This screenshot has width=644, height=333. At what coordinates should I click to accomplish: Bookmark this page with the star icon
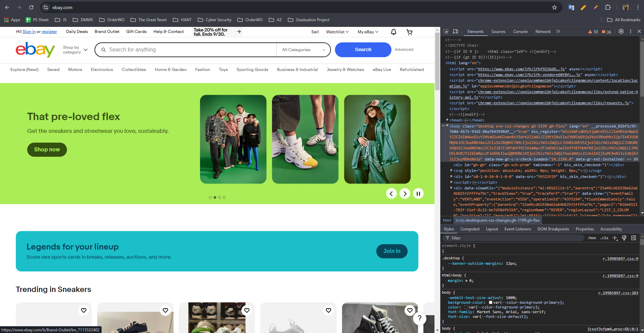coord(554,7)
